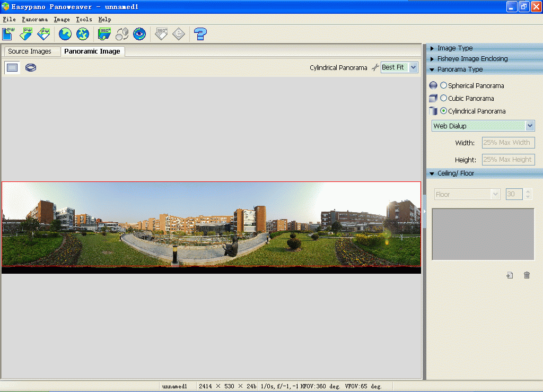Click the add image icon in Ceiling/Floor panel
The image size is (543, 392).
tap(509, 275)
